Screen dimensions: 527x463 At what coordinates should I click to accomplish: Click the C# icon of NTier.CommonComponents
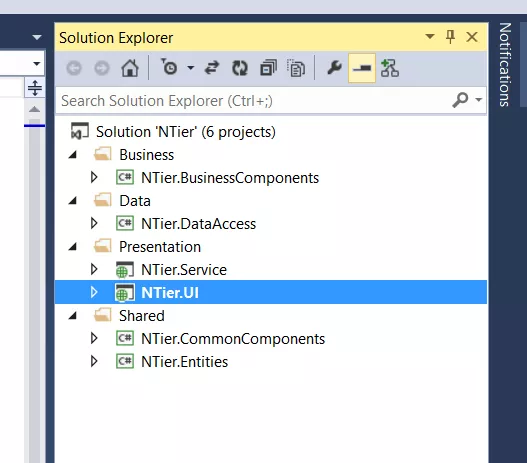pyautogui.click(x=125, y=338)
